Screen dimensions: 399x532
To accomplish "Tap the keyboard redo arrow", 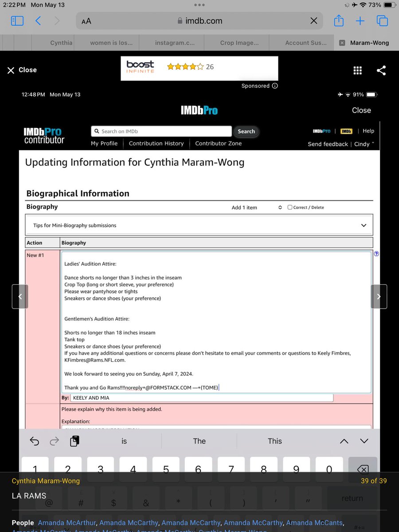I will point(55,441).
